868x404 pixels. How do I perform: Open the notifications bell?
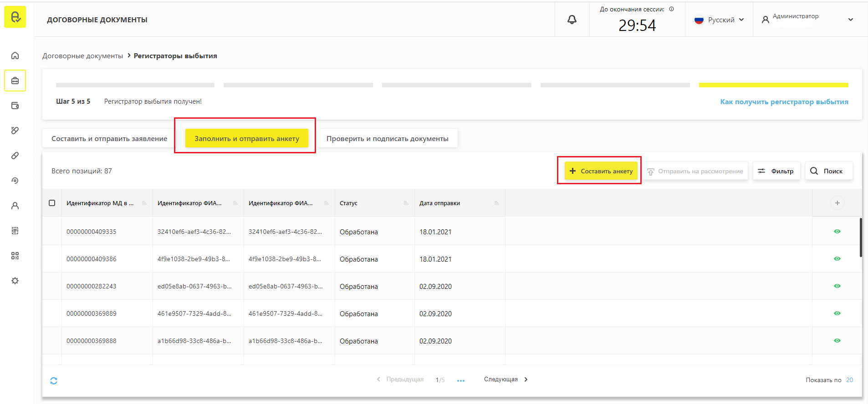pos(572,20)
